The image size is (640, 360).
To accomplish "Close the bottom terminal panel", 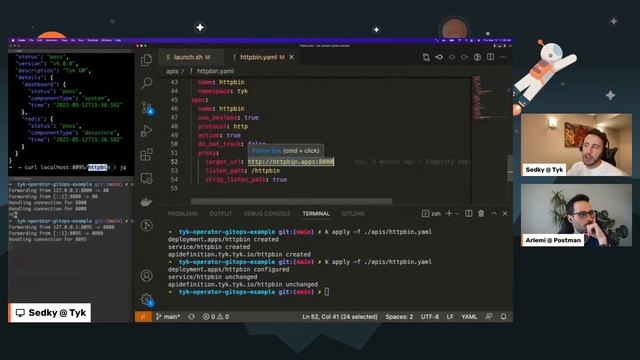I will (x=505, y=213).
